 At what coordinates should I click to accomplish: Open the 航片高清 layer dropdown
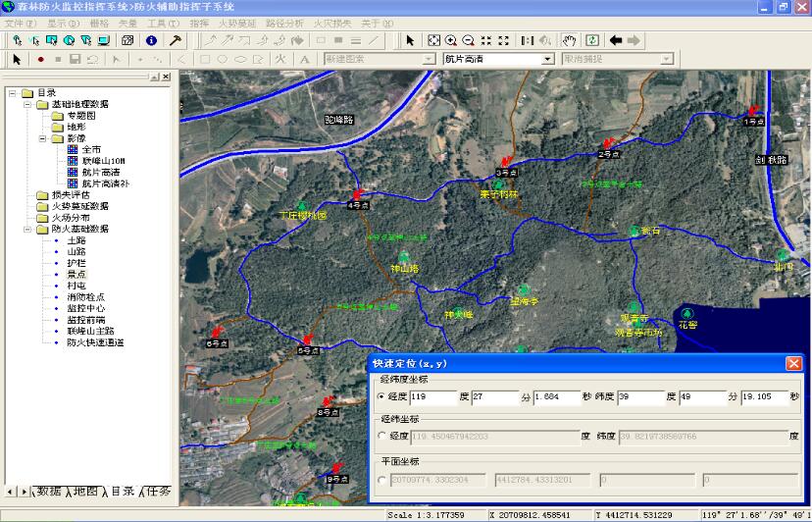548,59
